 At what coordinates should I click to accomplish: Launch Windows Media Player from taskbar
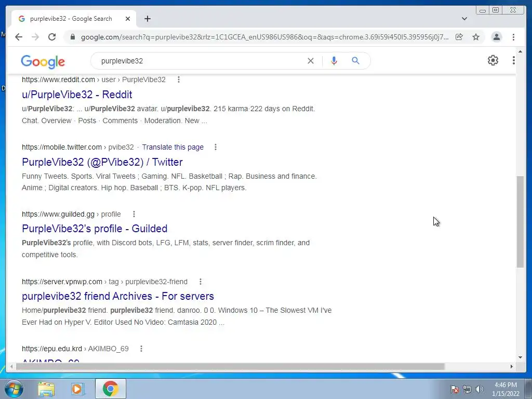pyautogui.click(x=77, y=389)
